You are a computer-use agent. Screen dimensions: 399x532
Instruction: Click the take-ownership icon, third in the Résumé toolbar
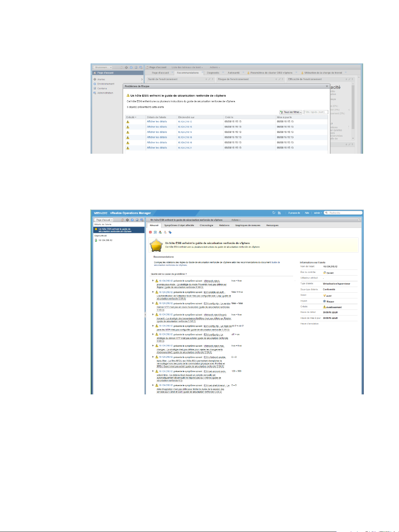click(160, 232)
